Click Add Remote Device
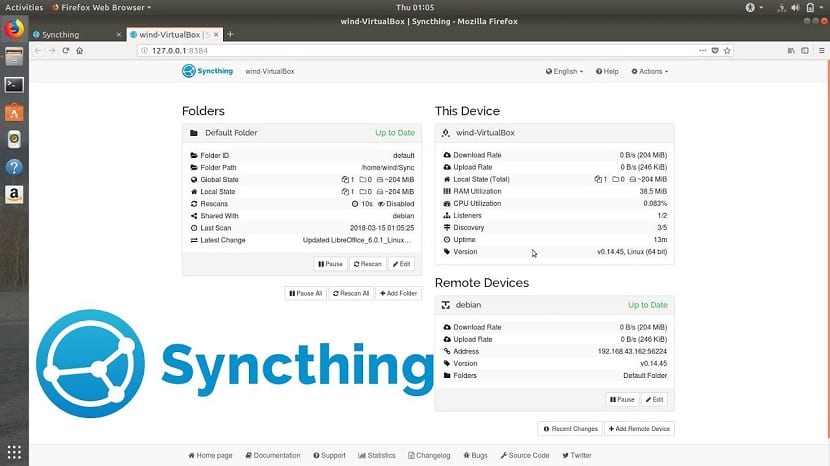 (639, 428)
